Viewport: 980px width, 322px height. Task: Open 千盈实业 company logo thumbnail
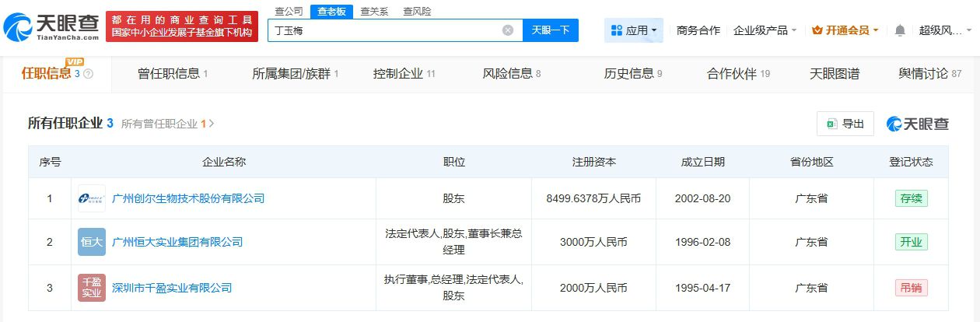92,287
